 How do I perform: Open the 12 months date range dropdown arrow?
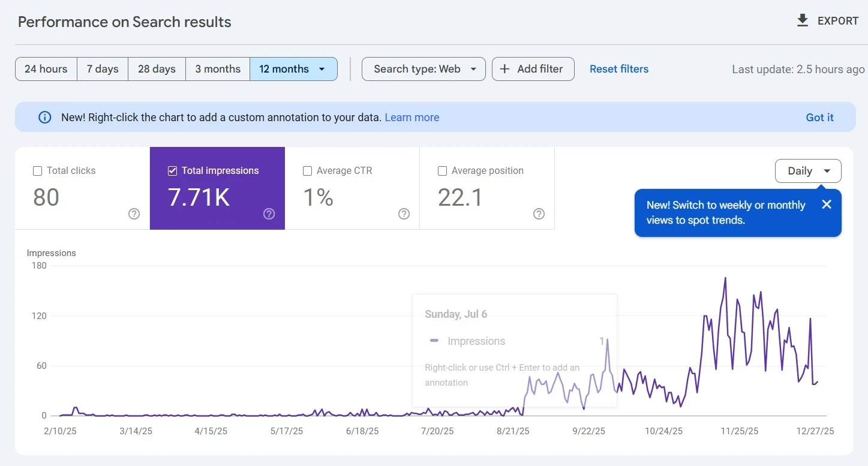[322, 69]
